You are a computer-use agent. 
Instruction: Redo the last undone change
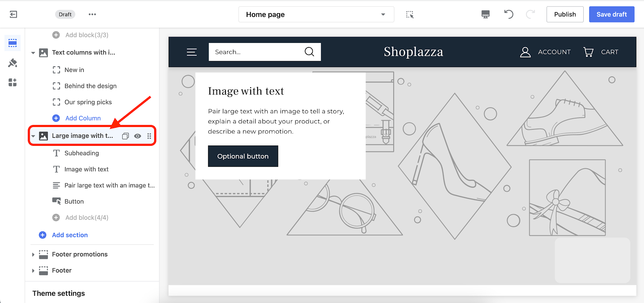click(x=530, y=14)
